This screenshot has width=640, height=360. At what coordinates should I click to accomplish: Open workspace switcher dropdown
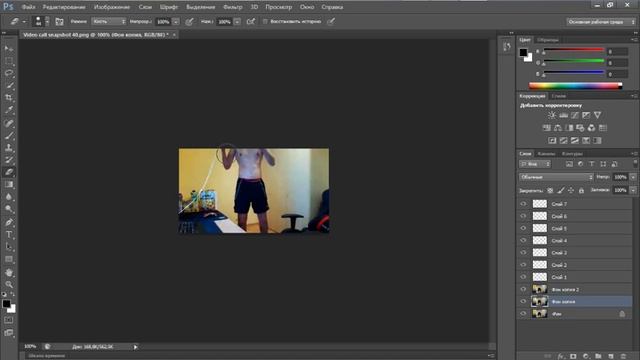point(601,22)
